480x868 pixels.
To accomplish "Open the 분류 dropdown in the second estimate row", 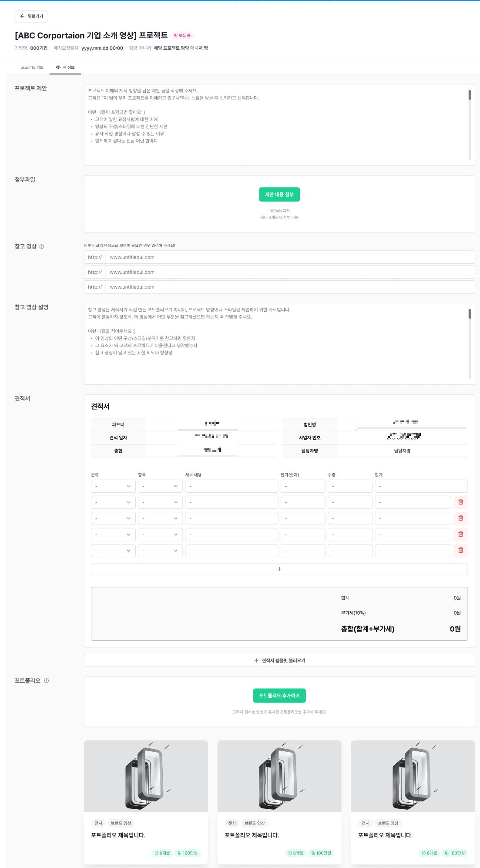I will coord(113,502).
